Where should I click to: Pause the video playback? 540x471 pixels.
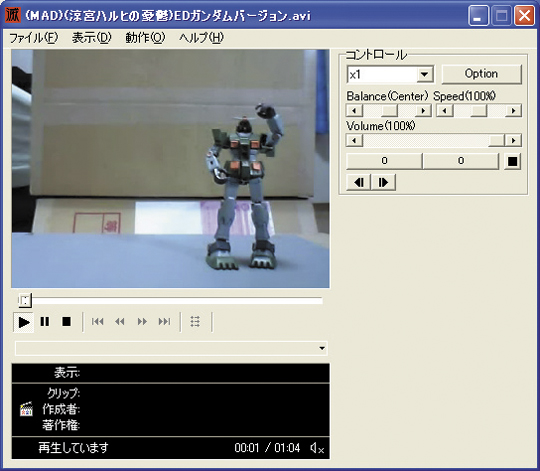point(45,322)
